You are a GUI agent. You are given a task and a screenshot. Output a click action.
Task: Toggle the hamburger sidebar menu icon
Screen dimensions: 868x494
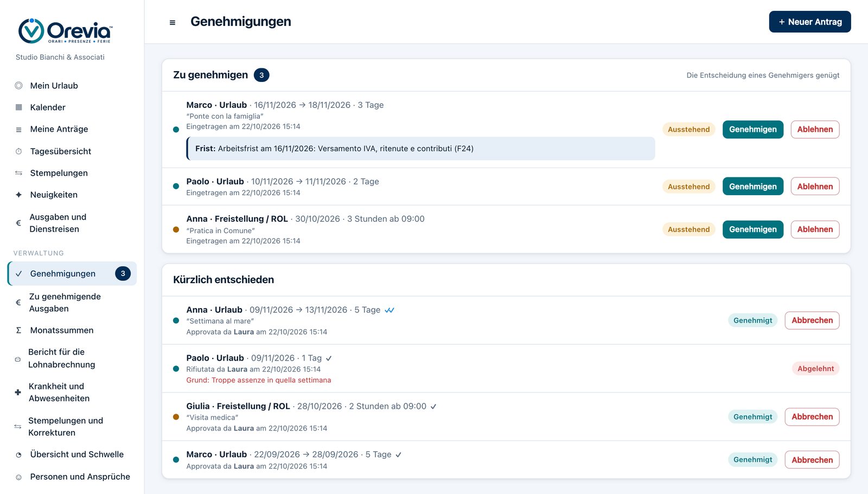[173, 22]
